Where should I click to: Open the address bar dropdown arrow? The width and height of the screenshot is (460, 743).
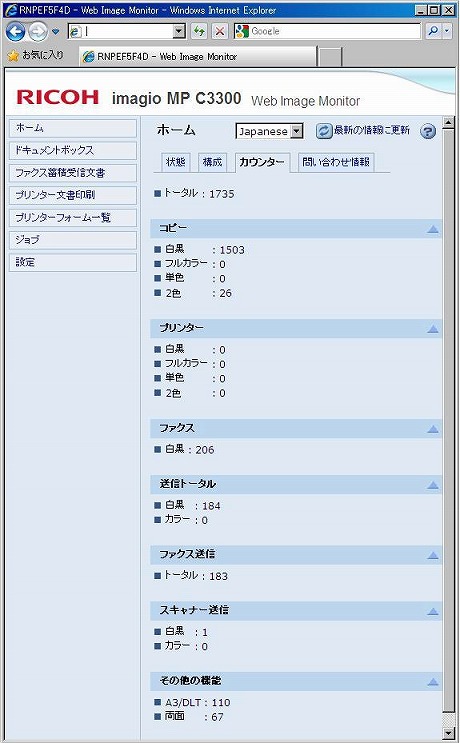(x=179, y=32)
